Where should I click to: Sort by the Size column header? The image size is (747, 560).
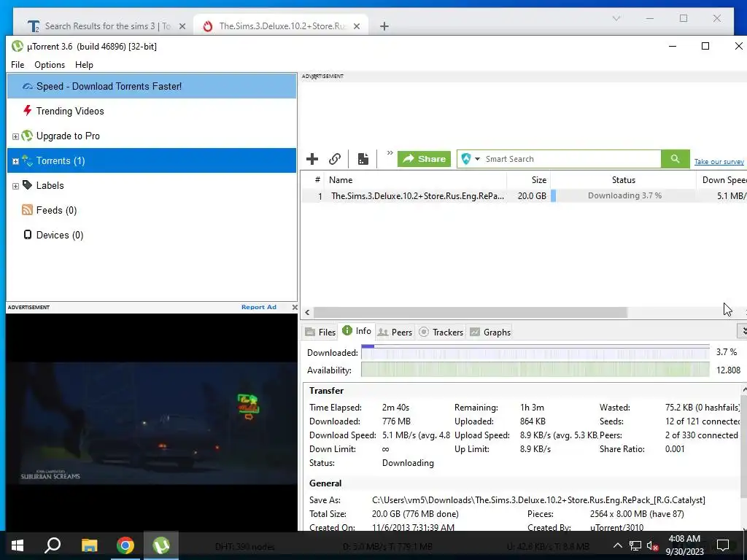click(528, 180)
